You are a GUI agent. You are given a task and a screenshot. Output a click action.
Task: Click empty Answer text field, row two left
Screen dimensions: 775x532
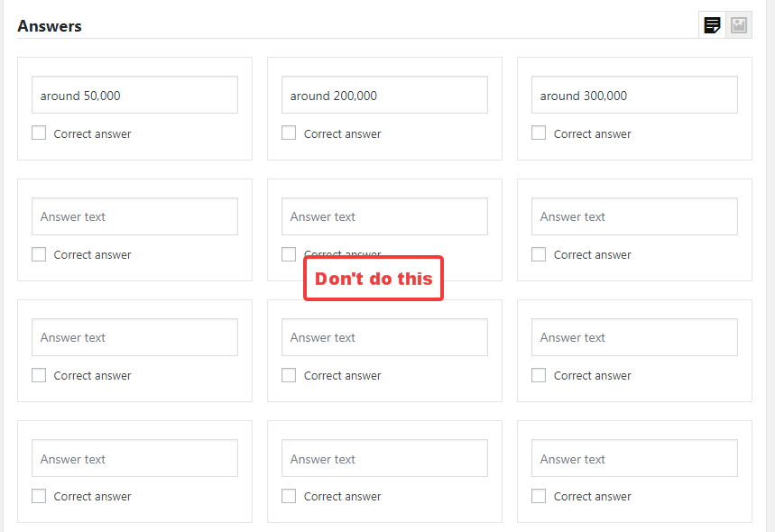click(x=134, y=216)
